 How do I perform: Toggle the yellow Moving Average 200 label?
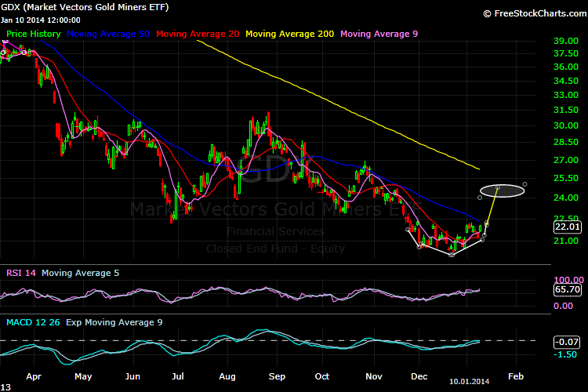pos(290,34)
